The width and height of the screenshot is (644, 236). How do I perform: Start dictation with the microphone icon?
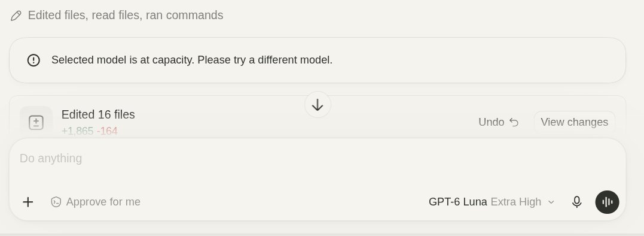[x=576, y=202]
